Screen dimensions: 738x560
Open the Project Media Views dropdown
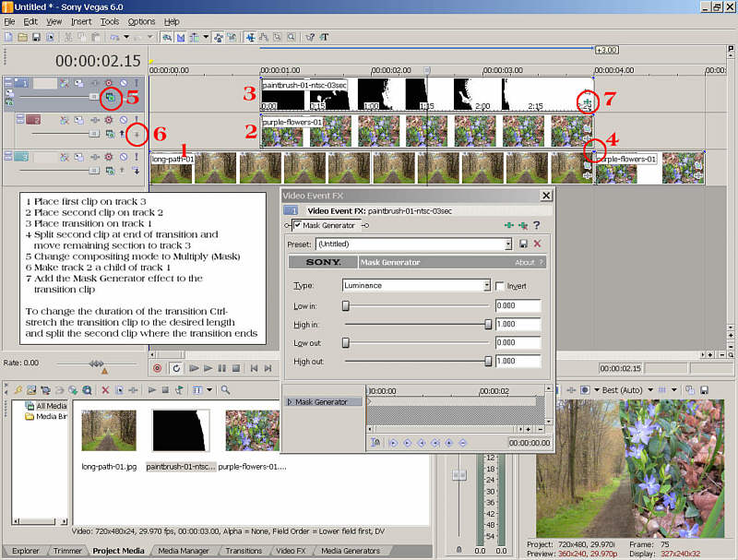coord(209,390)
